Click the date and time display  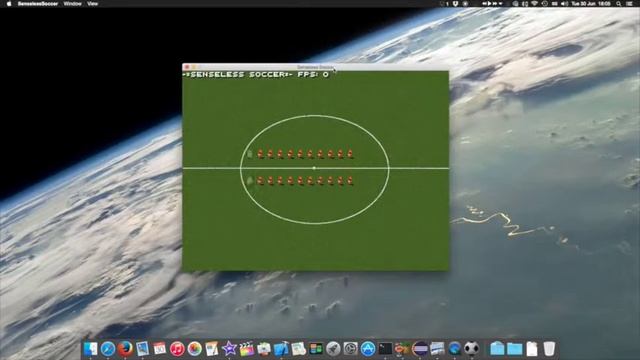pos(591,4)
